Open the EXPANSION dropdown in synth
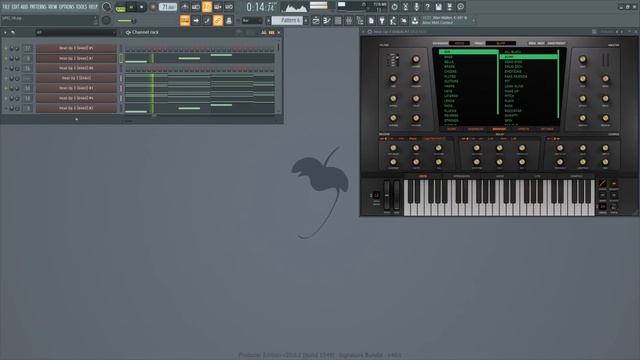Screen dimensions: 640x360 point(459,43)
